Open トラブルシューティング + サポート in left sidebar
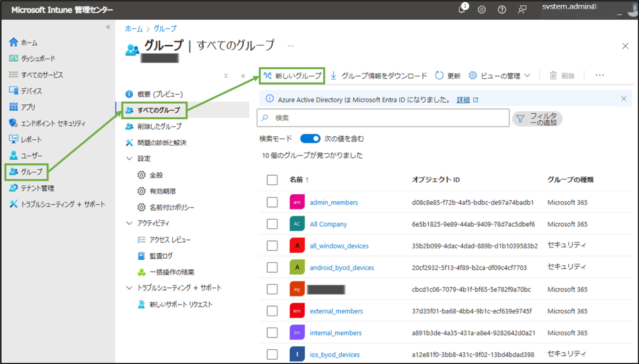This screenshot has height=364, width=639. (57, 204)
